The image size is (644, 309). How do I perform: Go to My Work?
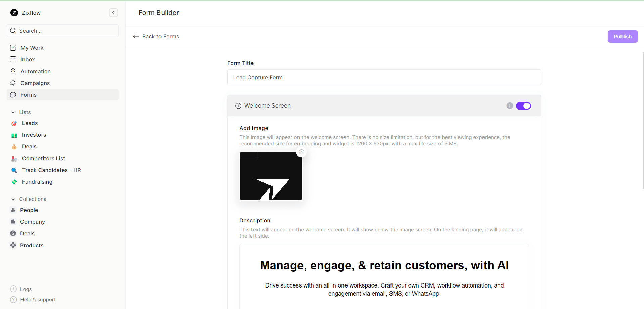click(32, 48)
